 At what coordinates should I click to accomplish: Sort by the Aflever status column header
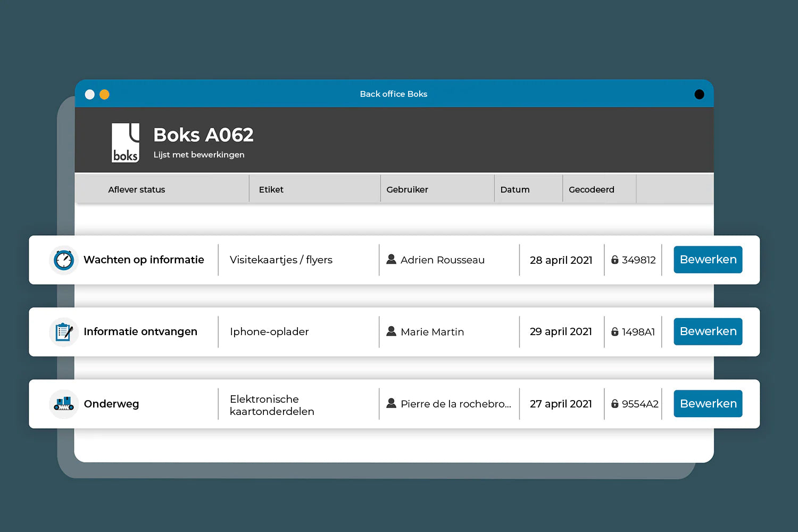coord(137,189)
